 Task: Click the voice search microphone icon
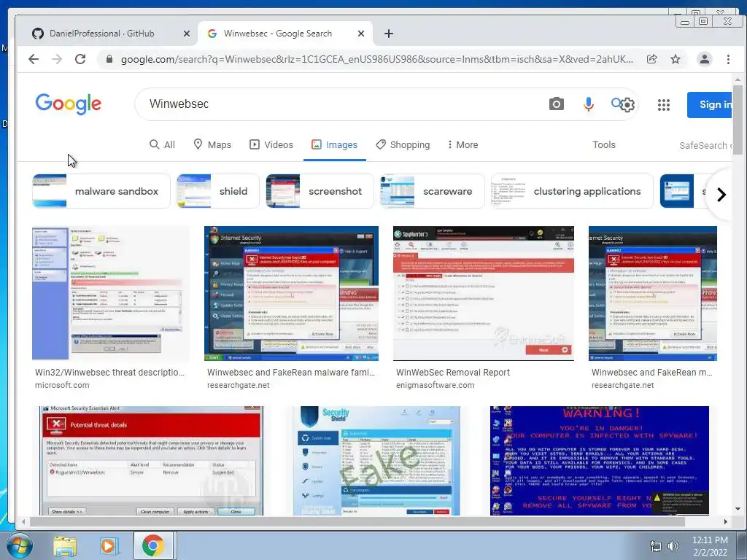[589, 104]
